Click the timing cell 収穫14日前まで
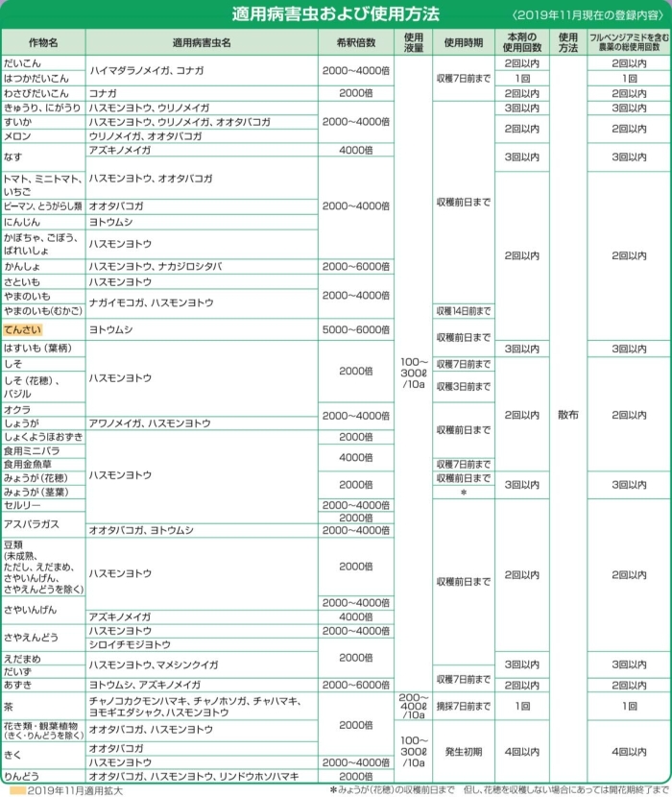Screen dimensions: 672x797 pyautogui.click(x=463, y=310)
